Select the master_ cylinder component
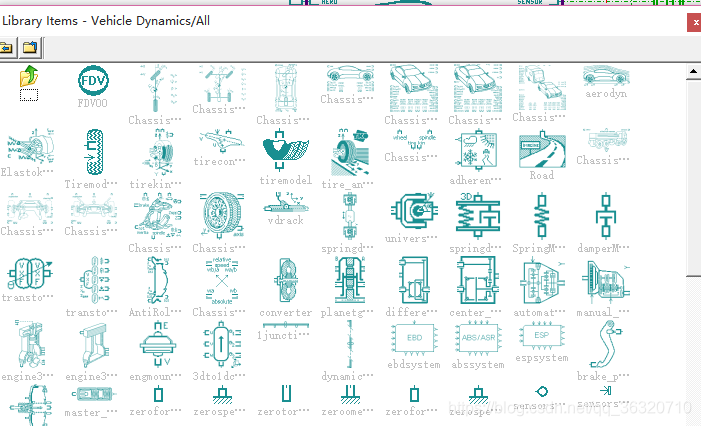Image resolution: width=701 pixels, height=426 pixels. pos(94,394)
